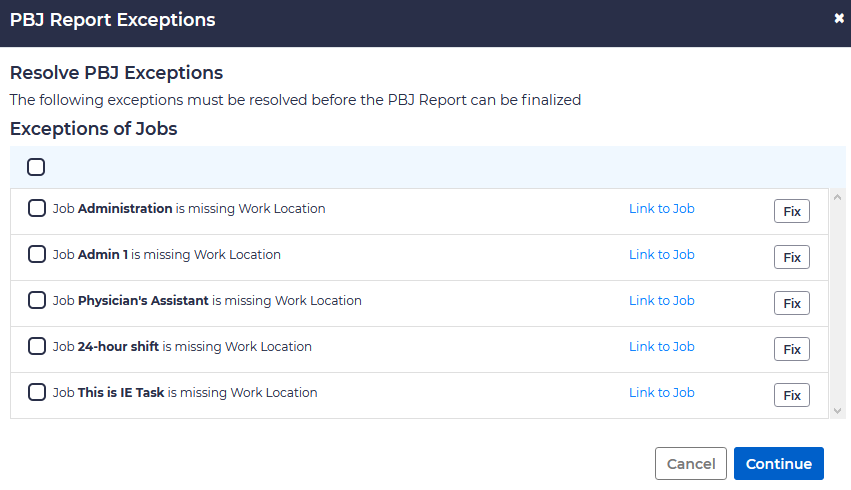Tick the Physician's Assistant exception checkbox
The width and height of the screenshot is (851, 490).
pos(37,301)
